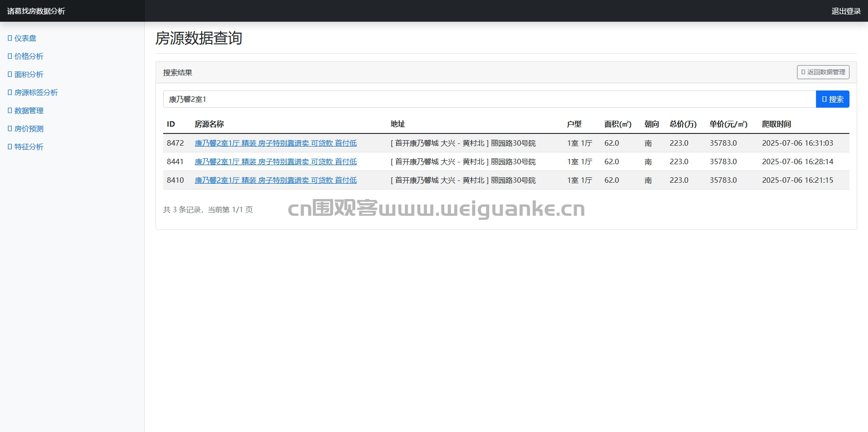The width and height of the screenshot is (868, 432).
Task: Click timestamp 2025-07-06 16:21:15
Action: [797, 180]
